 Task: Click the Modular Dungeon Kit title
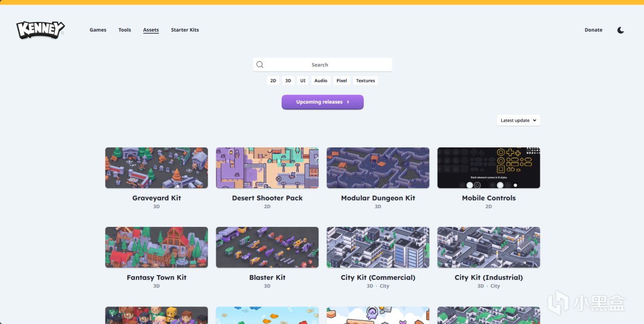(x=378, y=198)
